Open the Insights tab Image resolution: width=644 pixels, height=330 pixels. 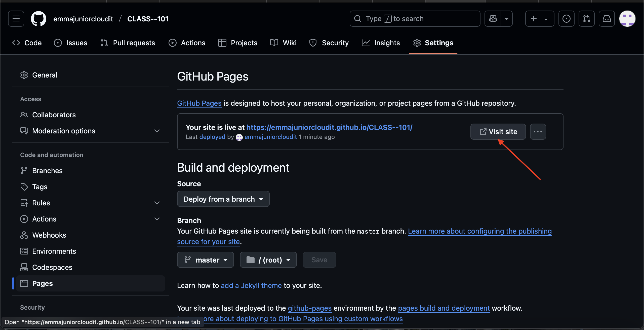(x=381, y=43)
